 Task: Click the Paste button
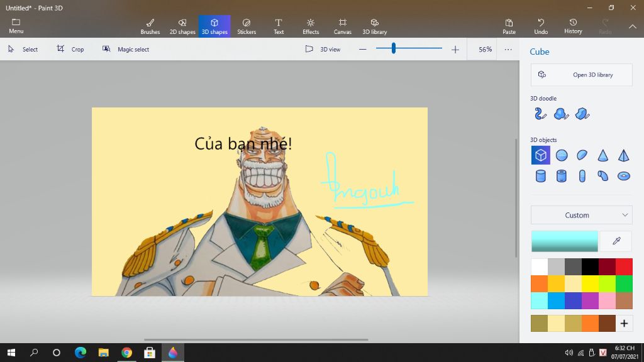point(509,26)
